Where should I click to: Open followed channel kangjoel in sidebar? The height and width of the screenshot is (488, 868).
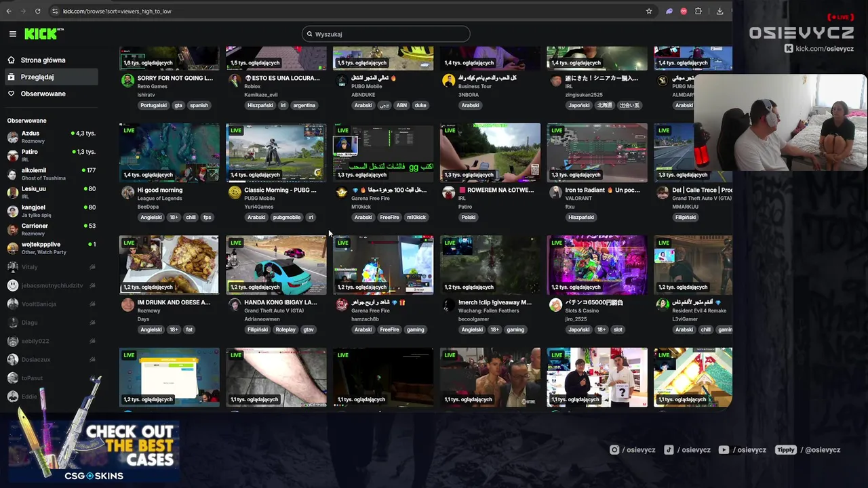pyautogui.click(x=51, y=211)
